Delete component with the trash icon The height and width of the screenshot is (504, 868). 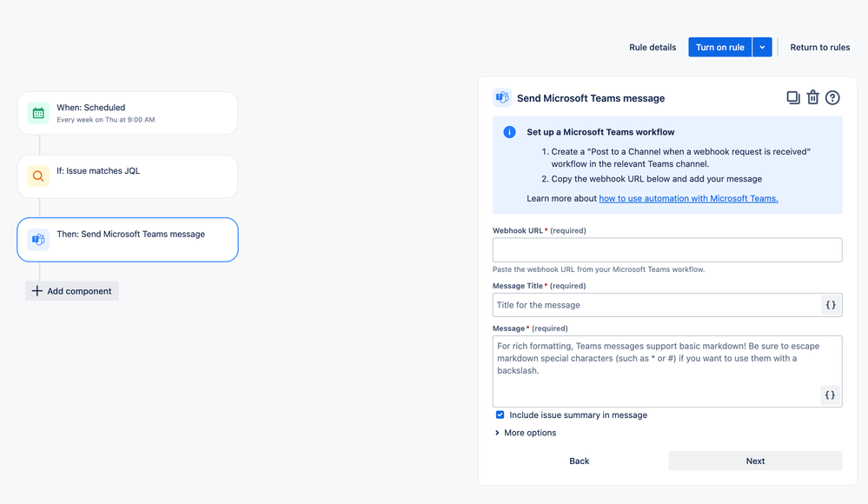click(x=812, y=97)
